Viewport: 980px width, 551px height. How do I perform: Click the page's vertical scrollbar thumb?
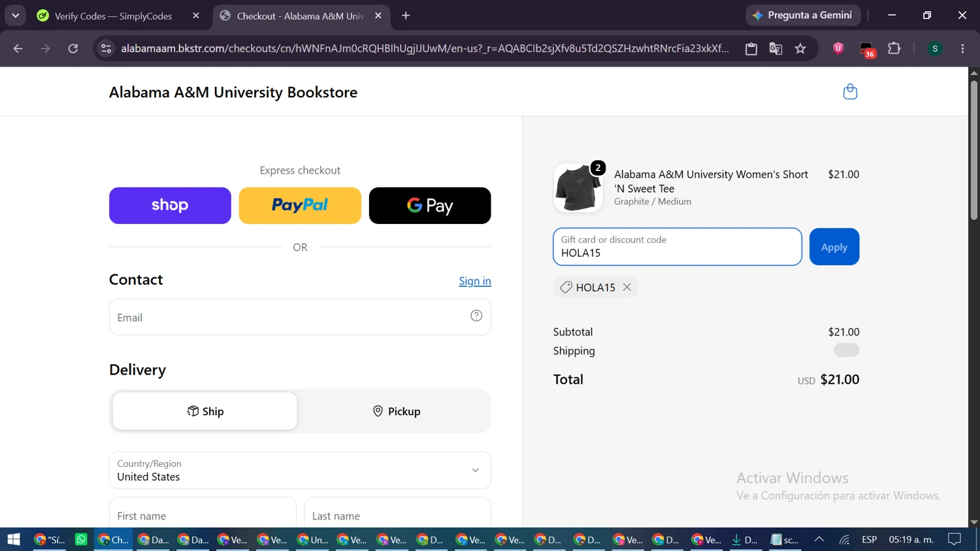pos(974,150)
